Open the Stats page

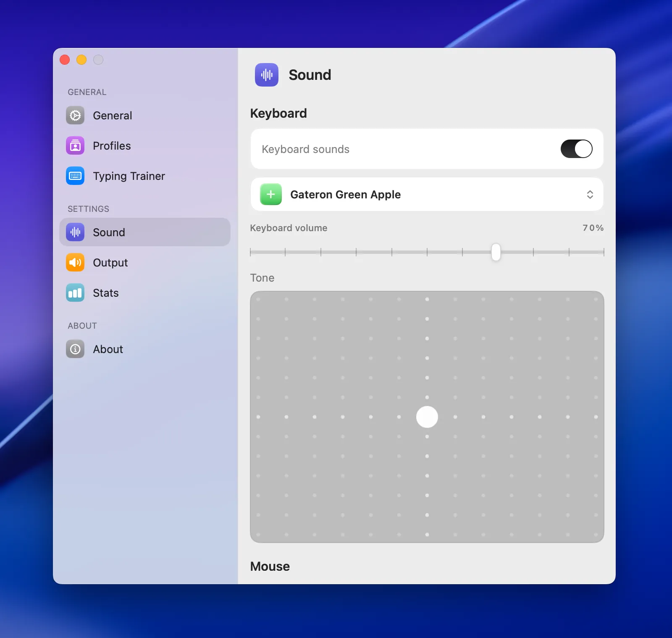pos(145,293)
